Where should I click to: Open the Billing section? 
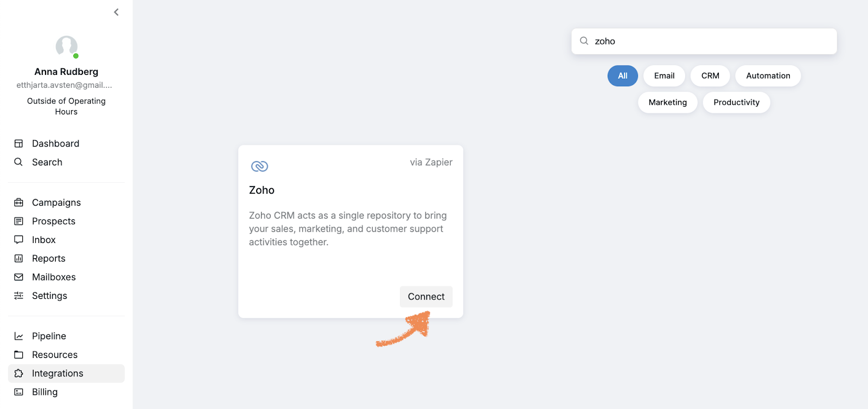[x=44, y=392]
